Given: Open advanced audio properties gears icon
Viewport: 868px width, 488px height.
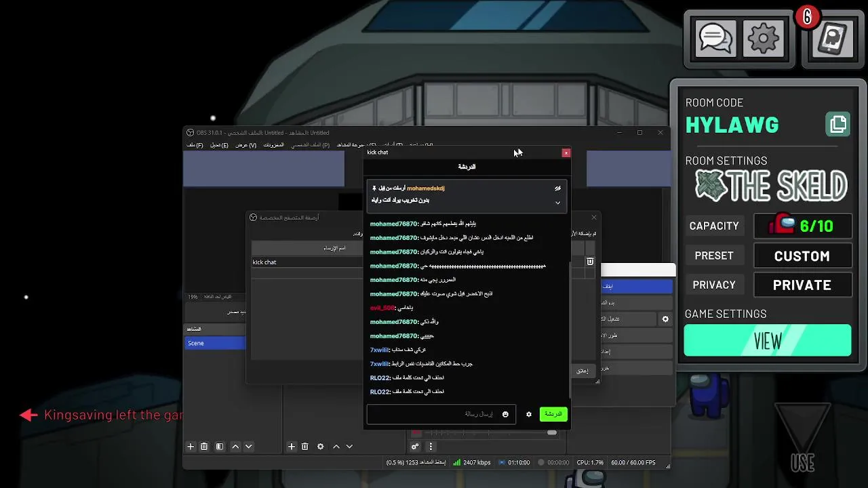Looking at the screenshot, I should click(416, 447).
